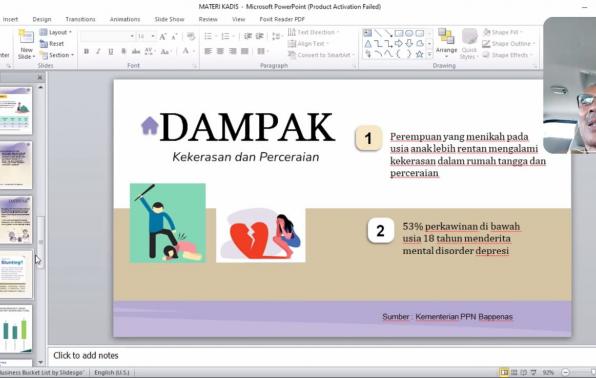
Task: Open the Arrange menu
Action: [446, 44]
